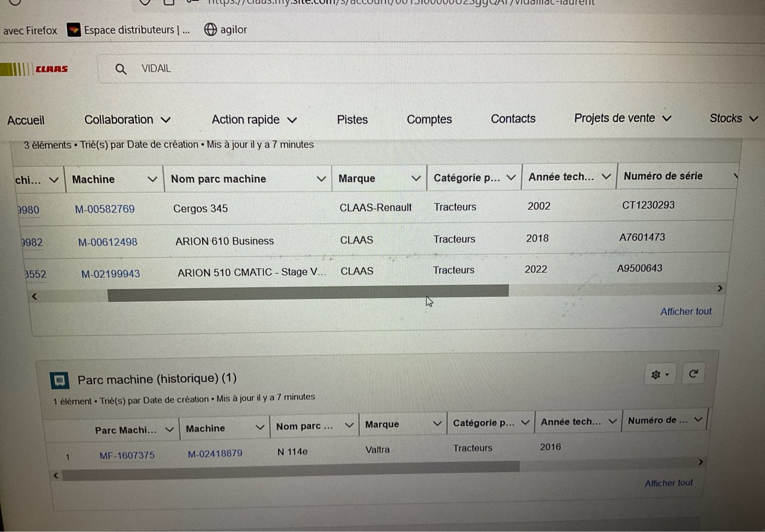The height and width of the screenshot is (532, 765).
Task: Click upper table scroll left arrow
Action: pos(34,296)
